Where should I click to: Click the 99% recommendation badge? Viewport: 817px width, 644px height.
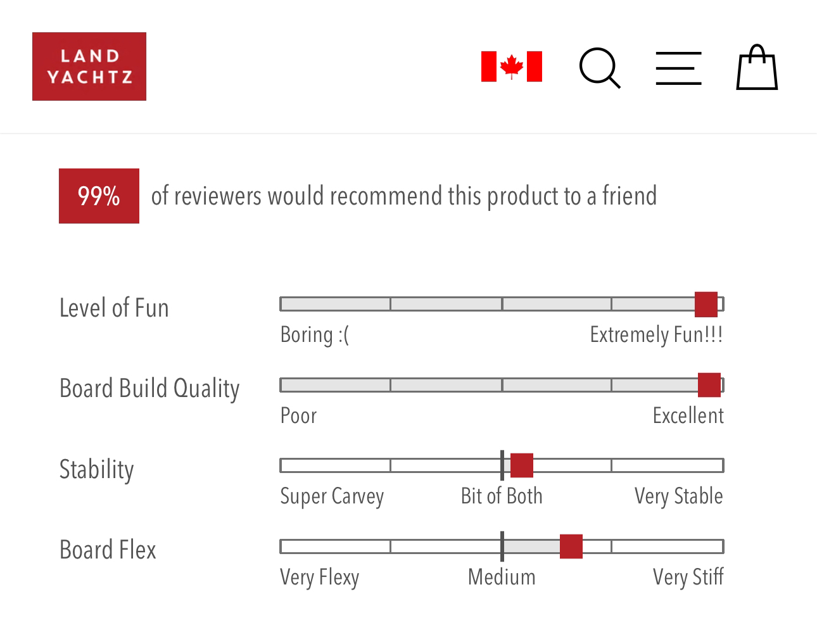tap(99, 196)
